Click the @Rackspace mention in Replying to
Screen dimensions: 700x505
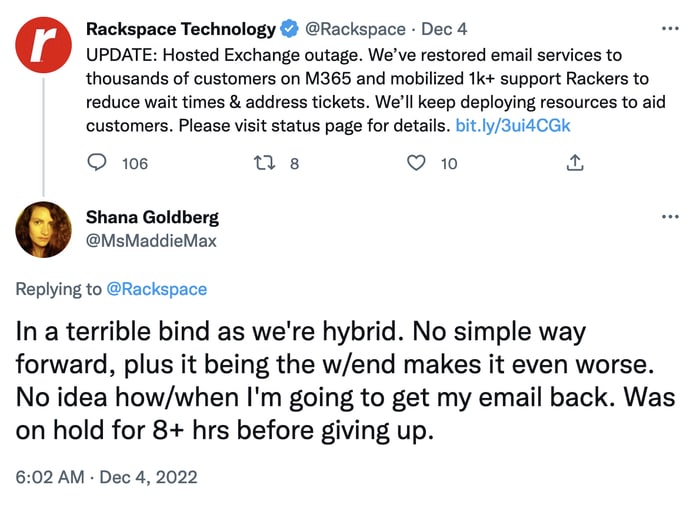[x=157, y=289]
